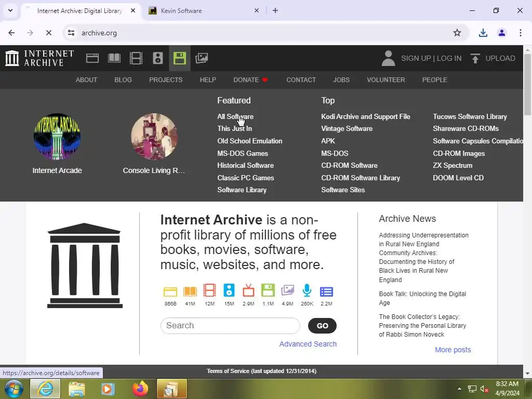The image size is (532, 399).
Task: Click the TV icon above 2.9M
Action: pyautogui.click(x=248, y=291)
